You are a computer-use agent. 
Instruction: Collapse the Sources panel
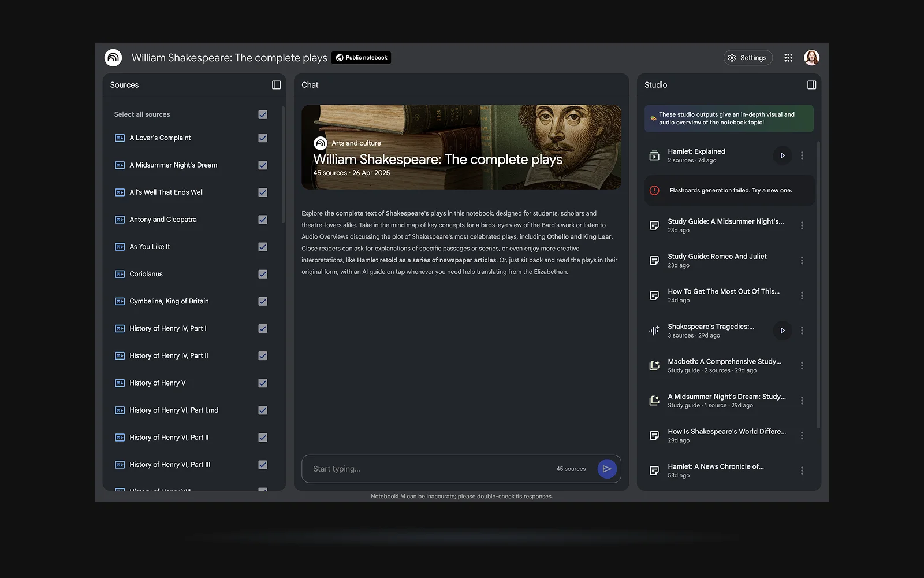[x=276, y=85]
